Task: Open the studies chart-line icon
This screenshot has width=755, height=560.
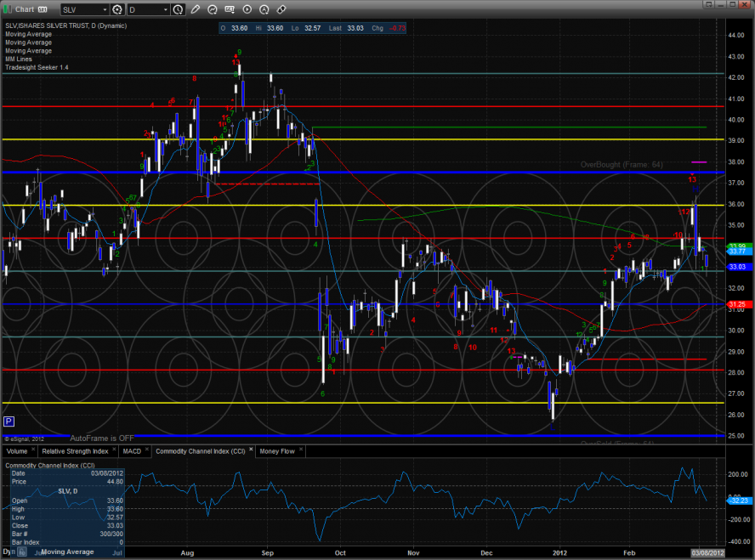Action: pyautogui.click(x=213, y=10)
